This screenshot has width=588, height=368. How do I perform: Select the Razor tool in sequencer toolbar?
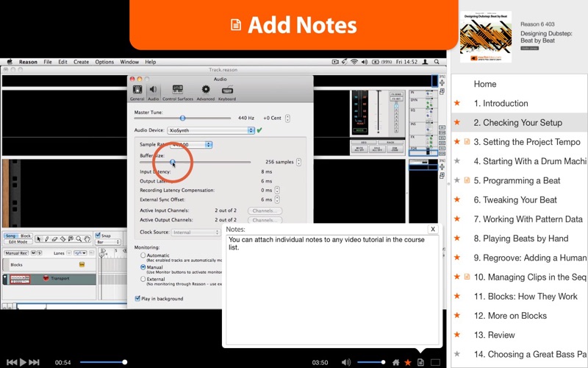[x=62, y=238]
